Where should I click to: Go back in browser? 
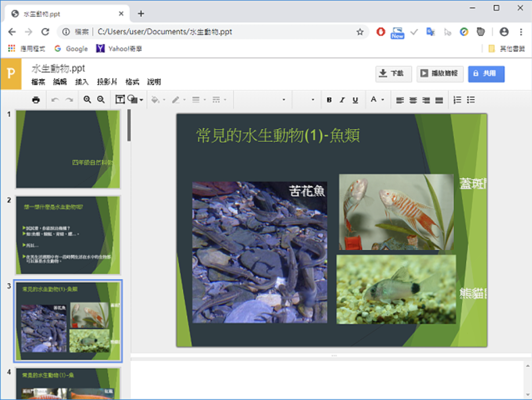click(x=12, y=32)
